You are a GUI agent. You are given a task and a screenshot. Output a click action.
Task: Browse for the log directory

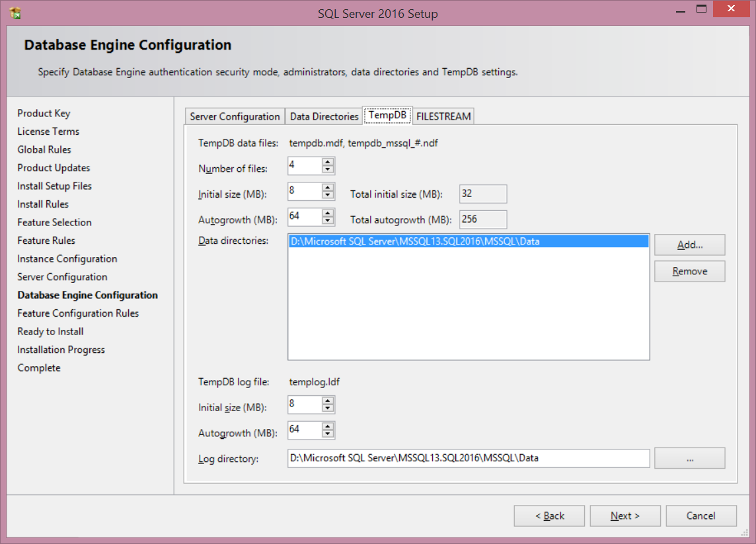coord(689,458)
